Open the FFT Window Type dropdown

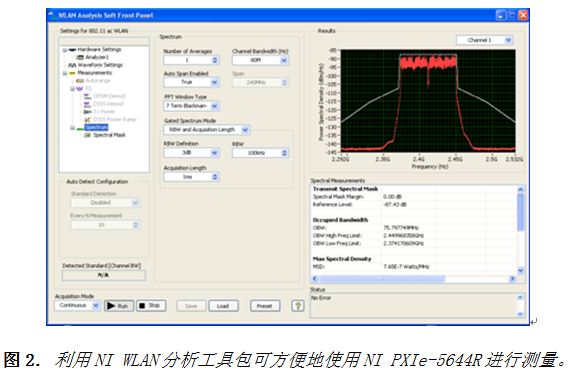[x=215, y=106]
